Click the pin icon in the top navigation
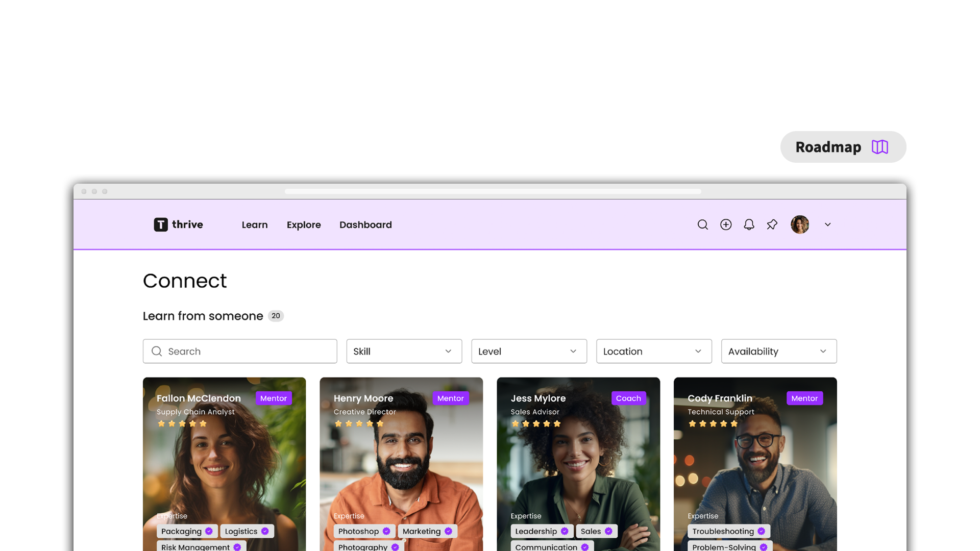Screen dimensions: 980x551 tap(772, 224)
